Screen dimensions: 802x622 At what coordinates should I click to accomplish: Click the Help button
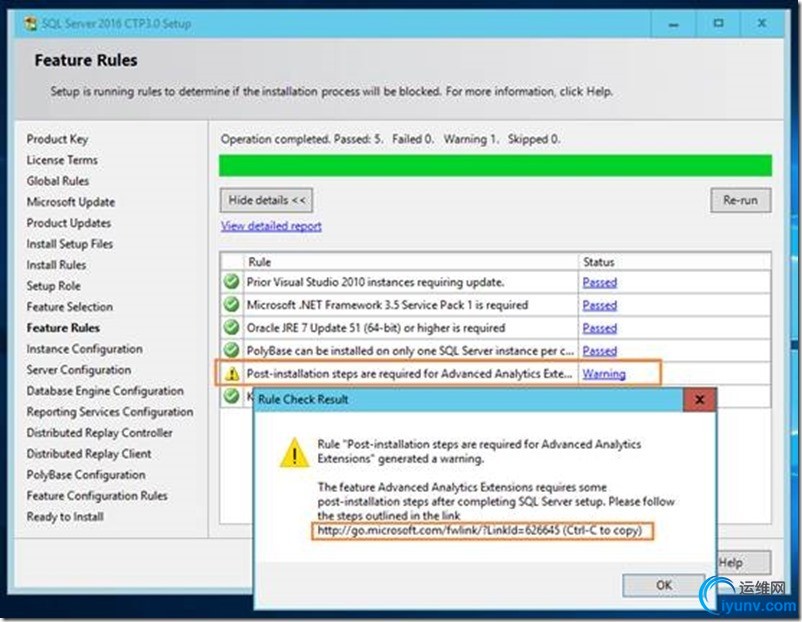743,563
